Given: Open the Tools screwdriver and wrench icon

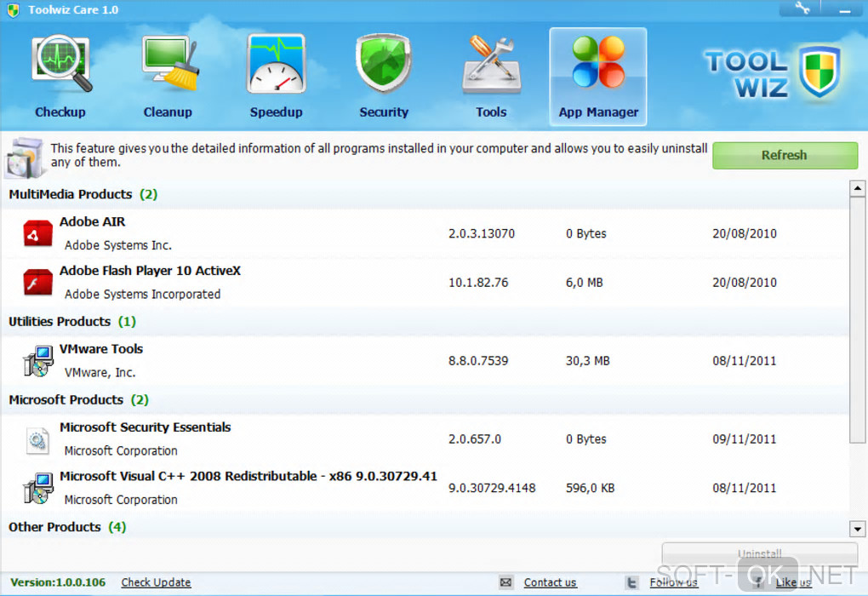Looking at the screenshot, I should coord(491,64).
